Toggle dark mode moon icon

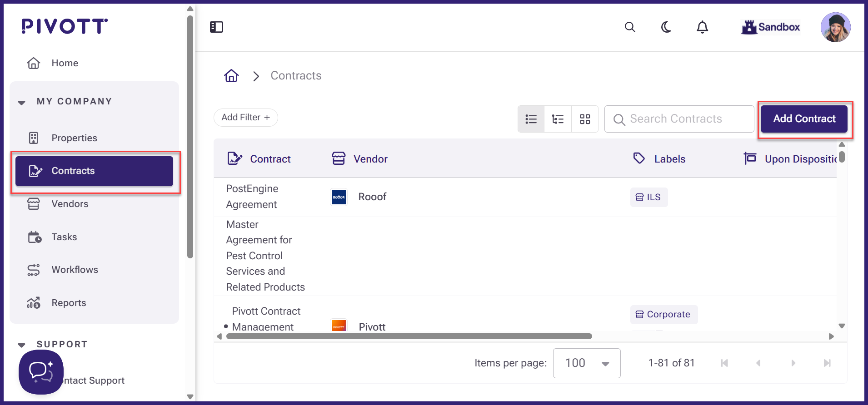666,27
